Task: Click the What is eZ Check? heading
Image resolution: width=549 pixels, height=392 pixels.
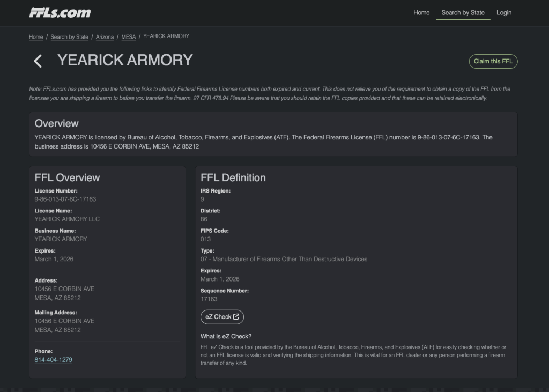Action: click(226, 336)
